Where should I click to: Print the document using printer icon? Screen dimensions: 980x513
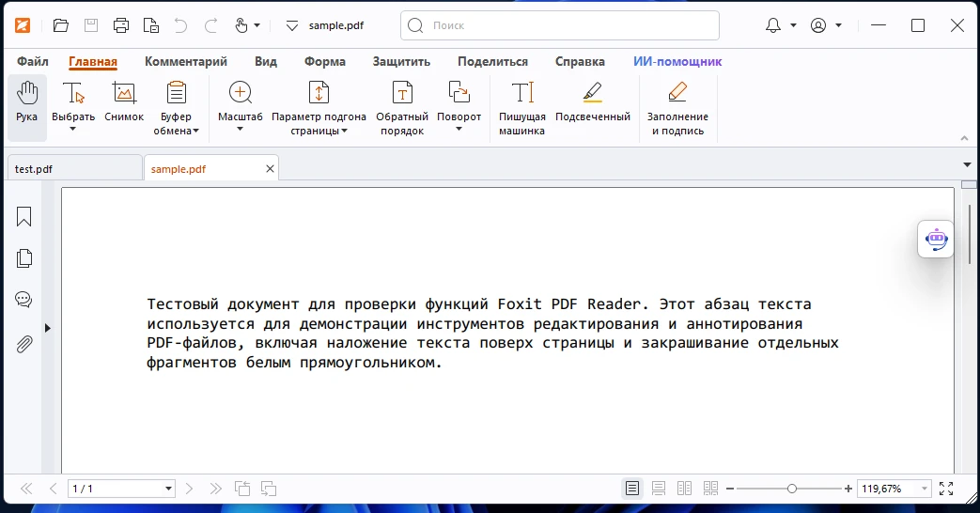[x=121, y=25]
